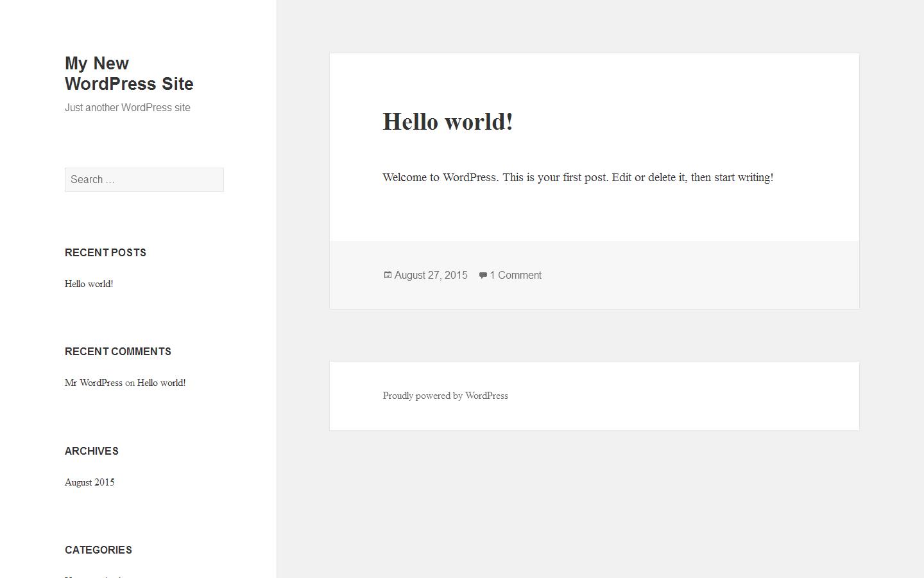Click the CATEGORIES heading

click(98, 550)
